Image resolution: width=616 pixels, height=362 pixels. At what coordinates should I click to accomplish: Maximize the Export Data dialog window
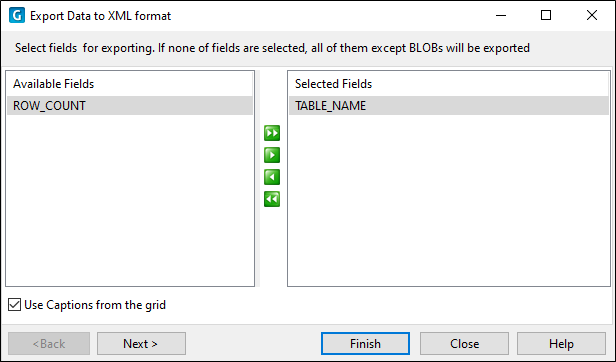coord(546,16)
